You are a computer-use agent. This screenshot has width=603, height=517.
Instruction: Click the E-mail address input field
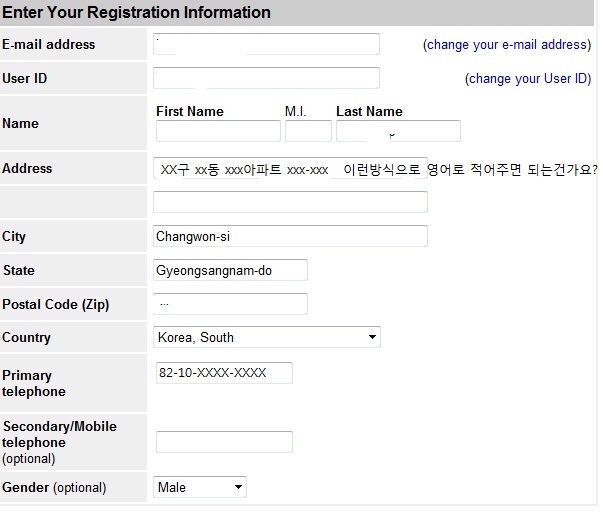266,44
